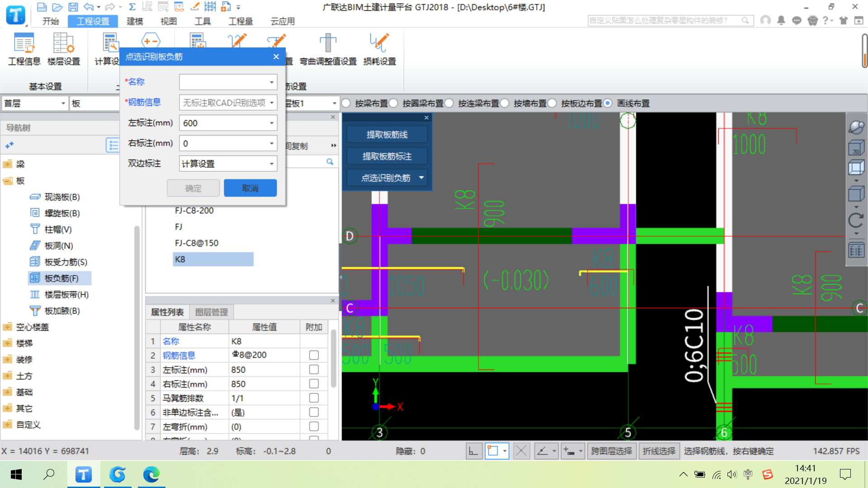Expand 点选识别负筋 dropdown arrow
This screenshot has height=488, width=868.
pyautogui.click(x=421, y=178)
